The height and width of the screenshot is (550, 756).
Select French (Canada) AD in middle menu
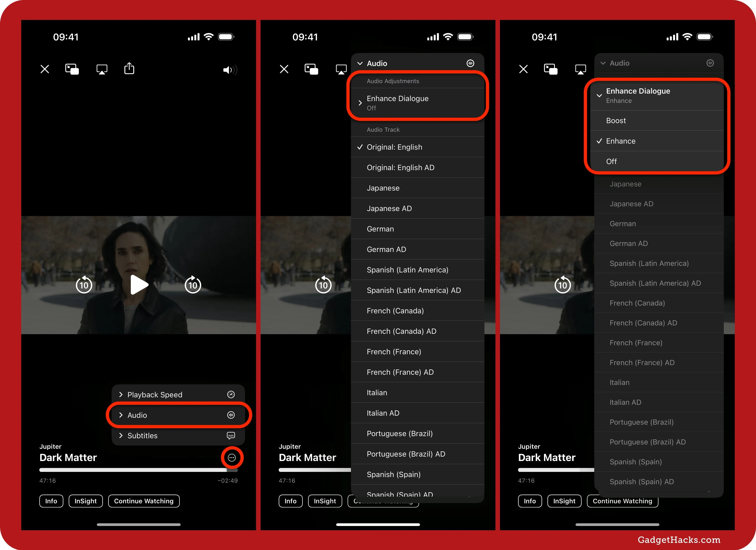[x=418, y=331]
